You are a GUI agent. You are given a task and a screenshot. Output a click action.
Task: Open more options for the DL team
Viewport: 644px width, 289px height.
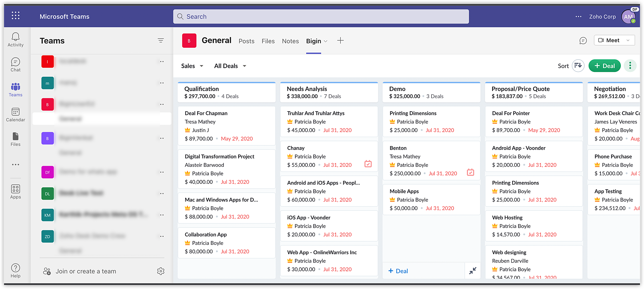click(x=162, y=194)
